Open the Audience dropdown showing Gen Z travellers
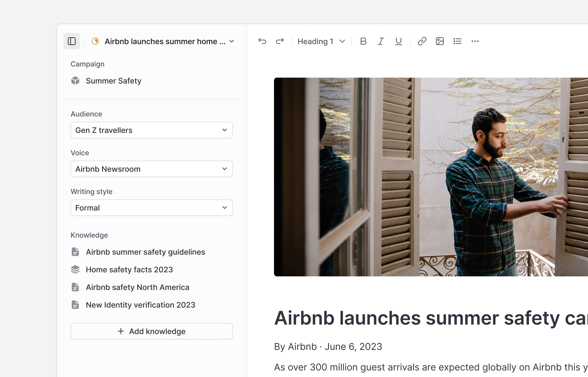The width and height of the screenshot is (588, 377). [x=152, y=130]
